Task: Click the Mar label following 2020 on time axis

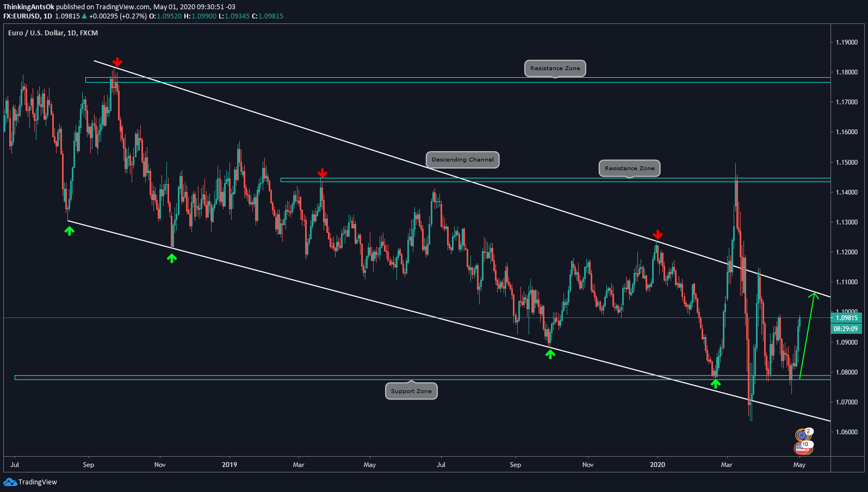Action: (727, 465)
